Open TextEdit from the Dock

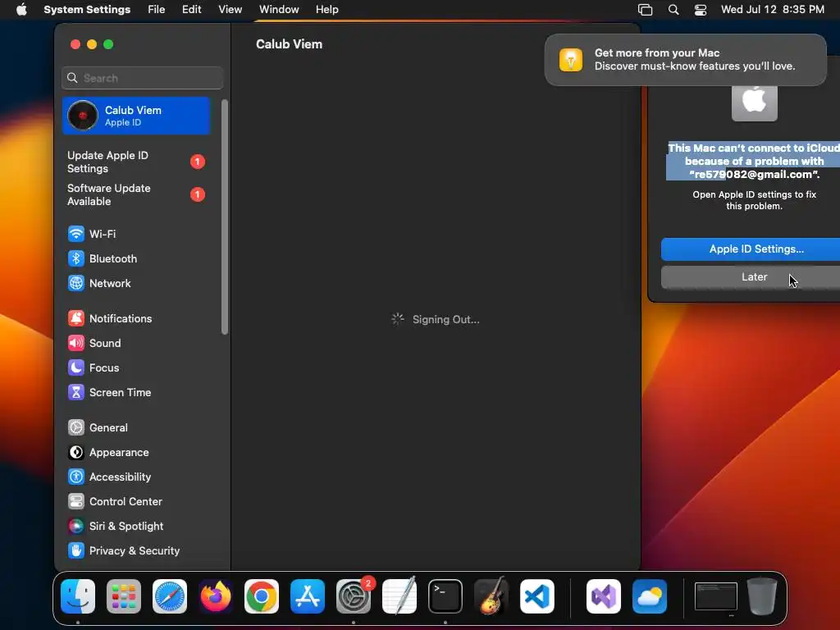click(x=399, y=596)
